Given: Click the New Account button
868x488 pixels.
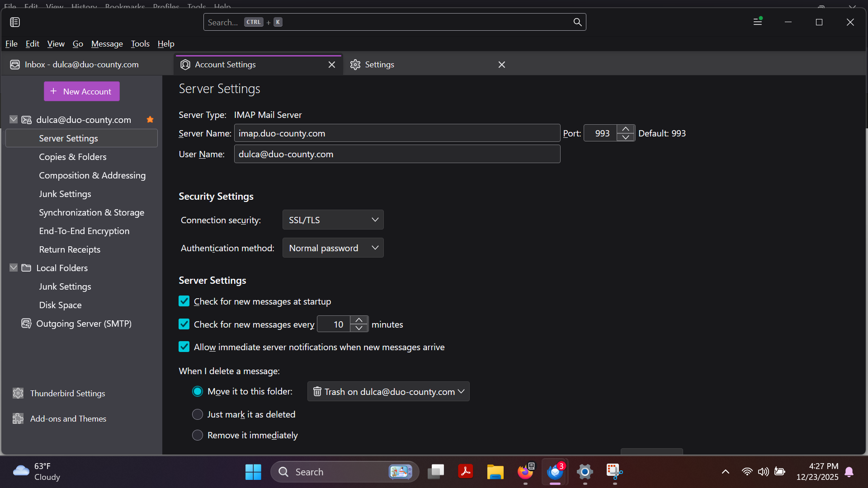Looking at the screenshot, I should [81, 91].
